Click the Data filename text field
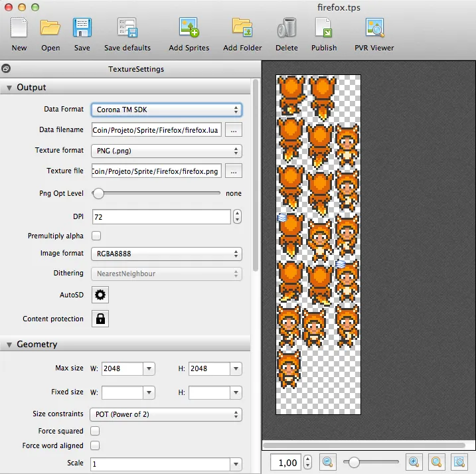This screenshot has width=476, height=474. tap(156, 130)
